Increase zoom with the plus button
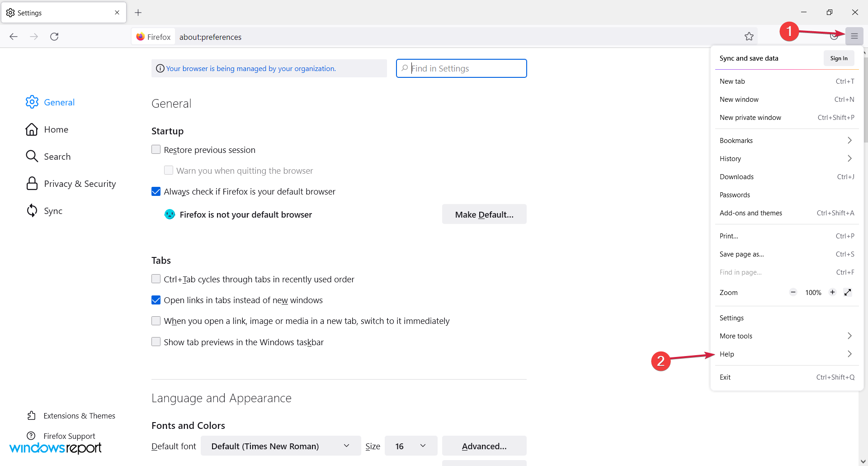The width and height of the screenshot is (868, 466). (832, 292)
